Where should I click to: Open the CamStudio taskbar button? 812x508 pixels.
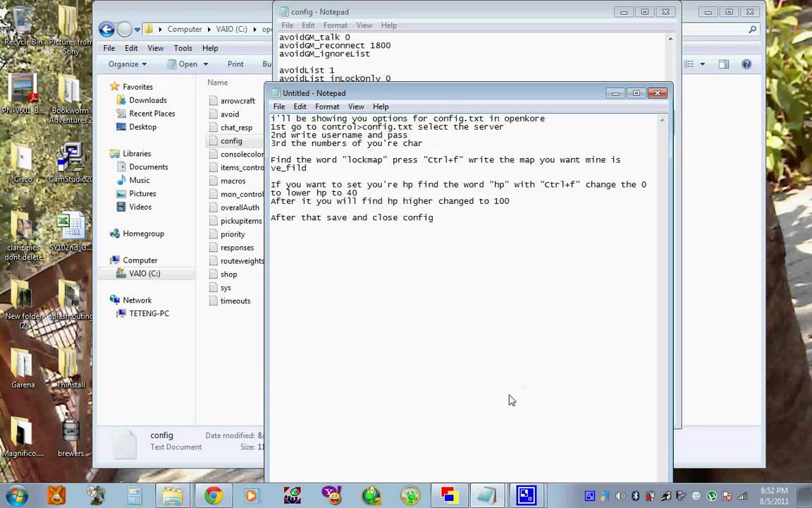[526, 495]
